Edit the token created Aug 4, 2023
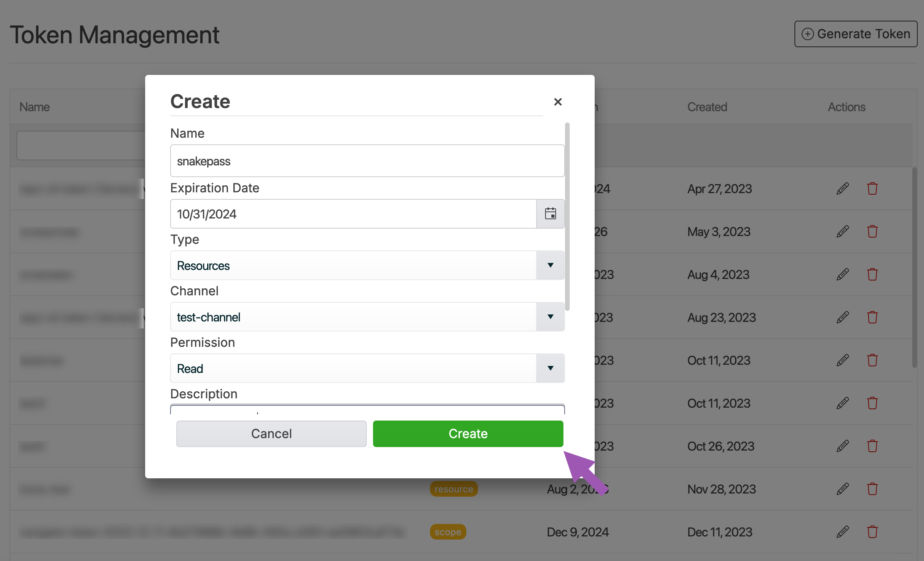The height and width of the screenshot is (561, 924). (x=842, y=275)
